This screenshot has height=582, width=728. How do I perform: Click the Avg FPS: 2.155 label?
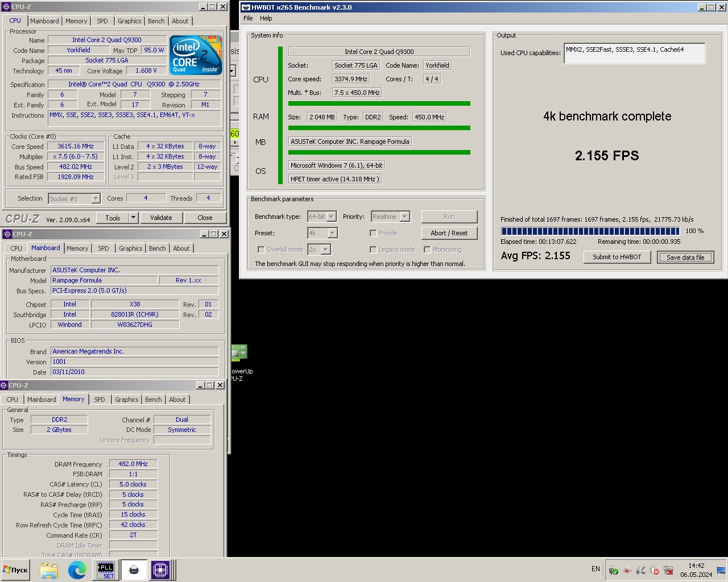[x=536, y=256]
